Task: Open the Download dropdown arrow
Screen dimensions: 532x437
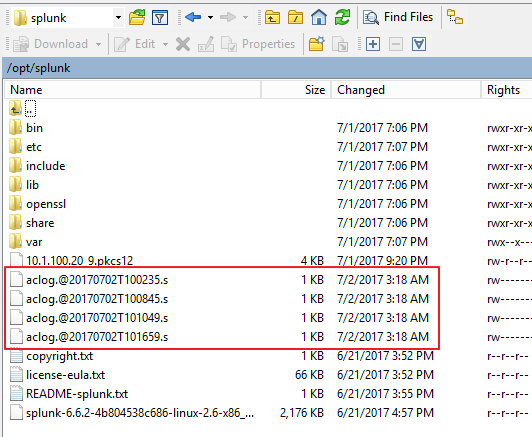Action: click(98, 44)
